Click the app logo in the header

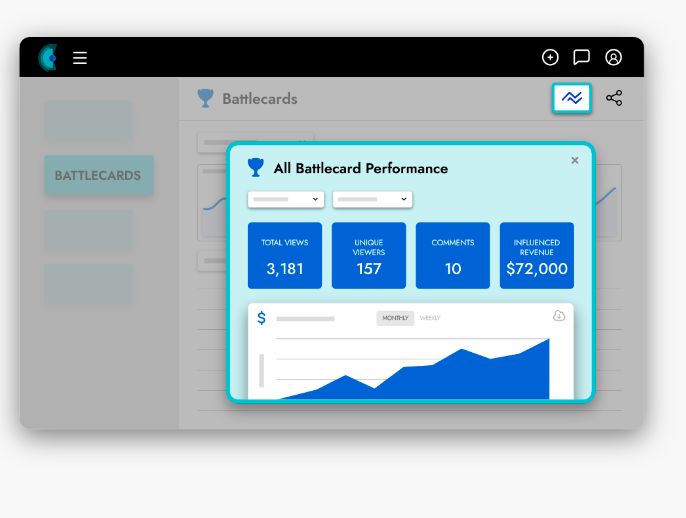[48, 58]
